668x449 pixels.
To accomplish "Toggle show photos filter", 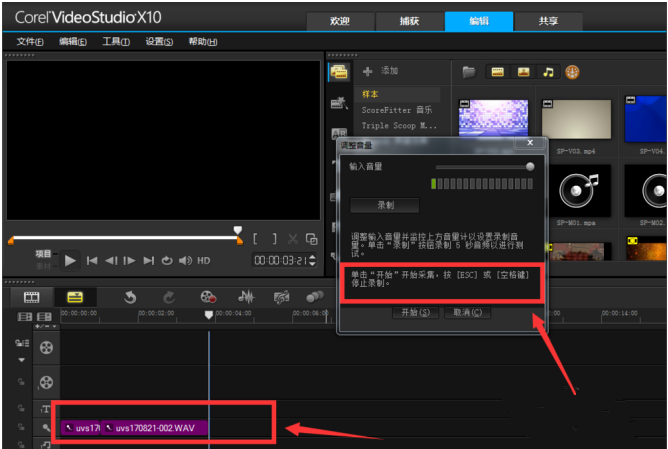I will click(x=523, y=72).
